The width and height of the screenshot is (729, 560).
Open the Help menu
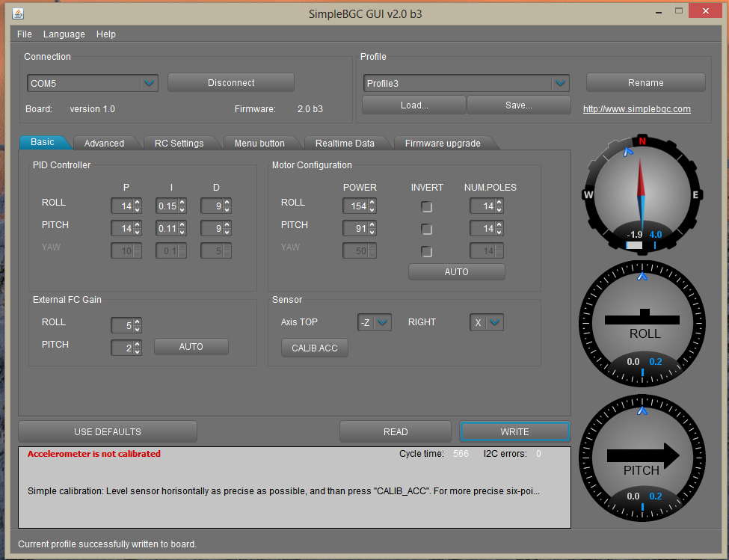[106, 34]
